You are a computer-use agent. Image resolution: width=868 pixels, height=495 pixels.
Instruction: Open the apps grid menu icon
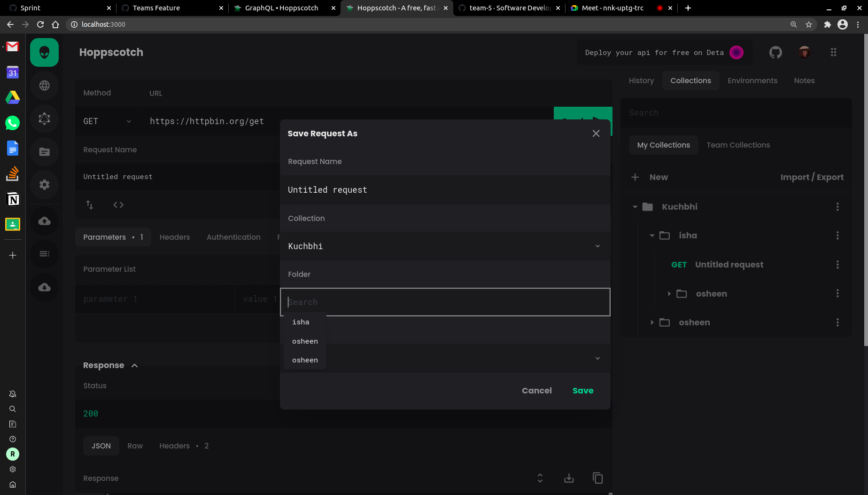pyautogui.click(x=833, y=52)
